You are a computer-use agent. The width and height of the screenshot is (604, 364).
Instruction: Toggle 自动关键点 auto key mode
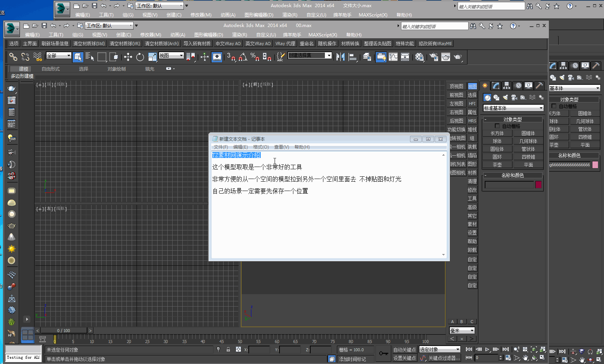tap(404, 349)
